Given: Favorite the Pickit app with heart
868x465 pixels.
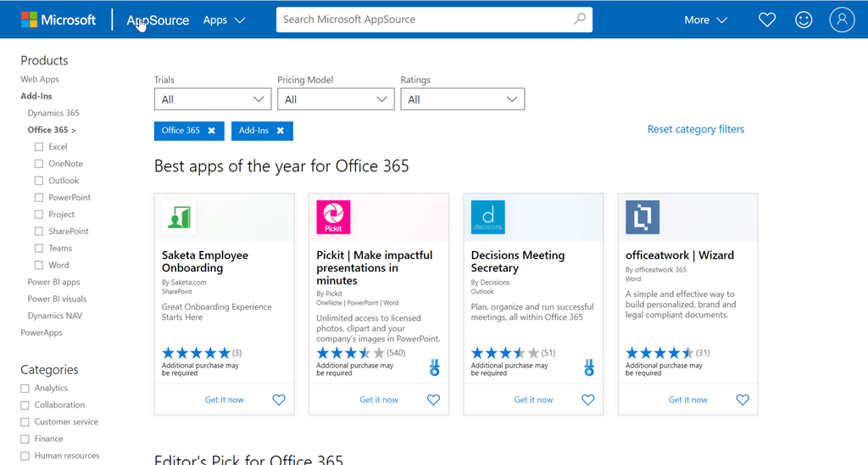Looking at the screenshot, I should pos(433,400).
